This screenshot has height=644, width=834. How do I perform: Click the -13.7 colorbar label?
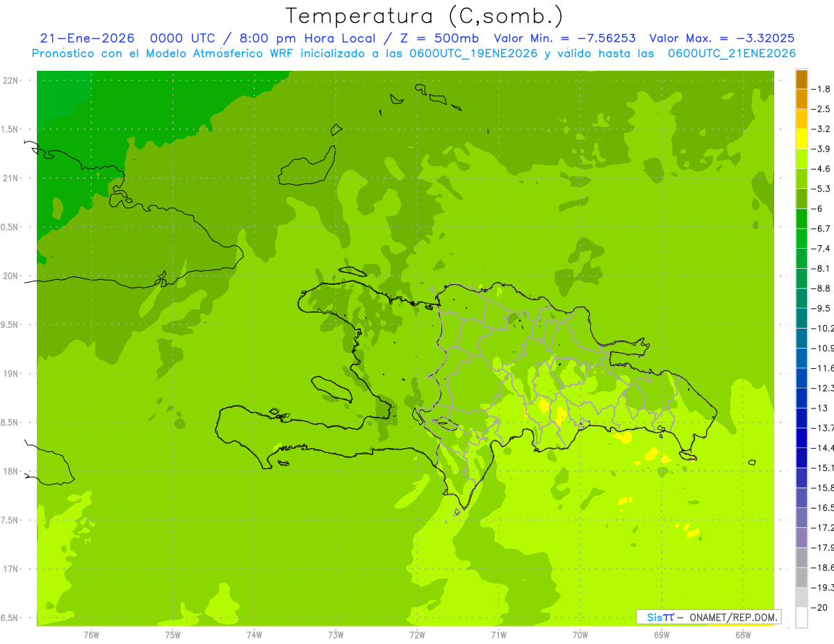tap(824, 428)
